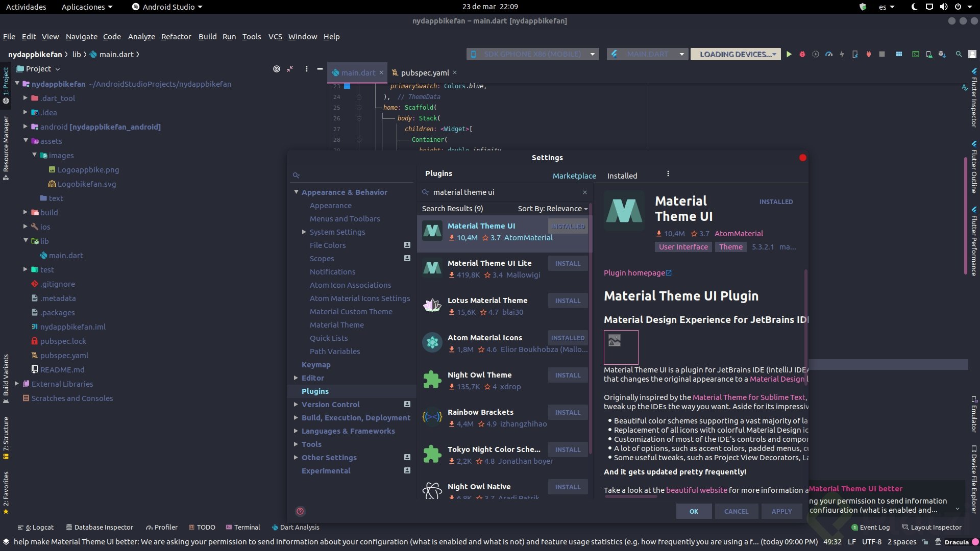This screenshot has height=551, width=980.
Task: Open the Loading Devices dropdown
Action: click(735, 54)
